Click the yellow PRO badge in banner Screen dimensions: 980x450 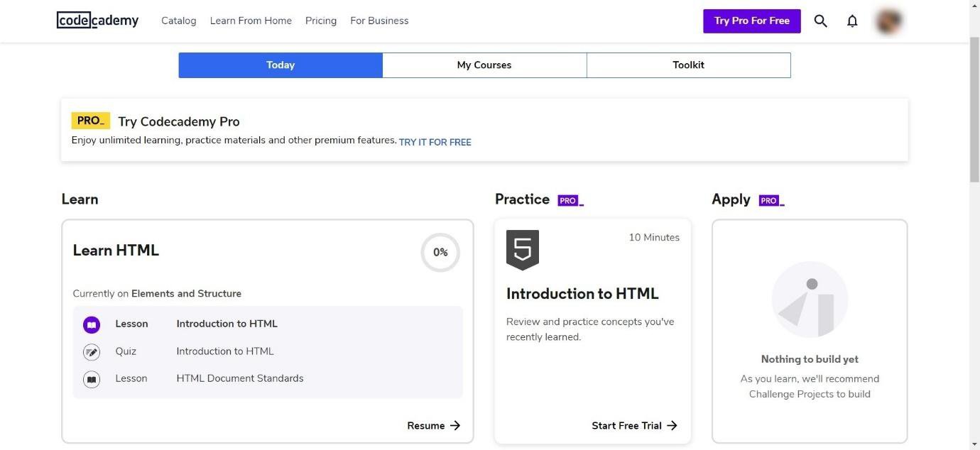pyautogui.click(x=90, y=121)
